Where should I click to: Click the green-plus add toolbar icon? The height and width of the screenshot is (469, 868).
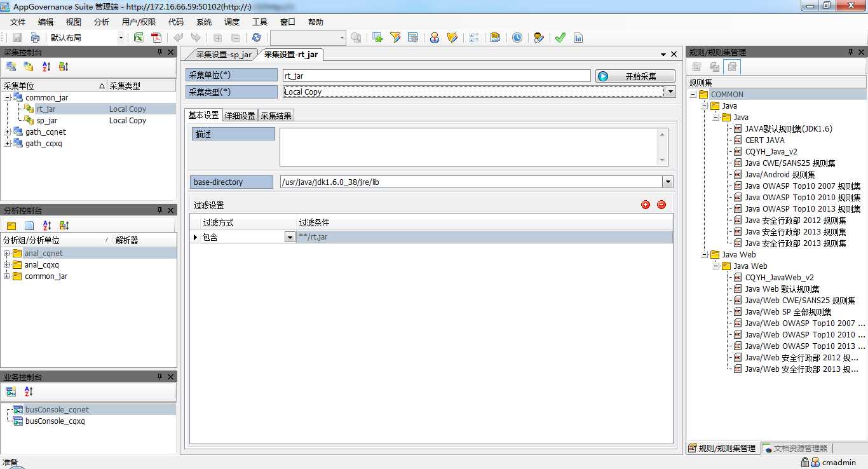point(377,38)
